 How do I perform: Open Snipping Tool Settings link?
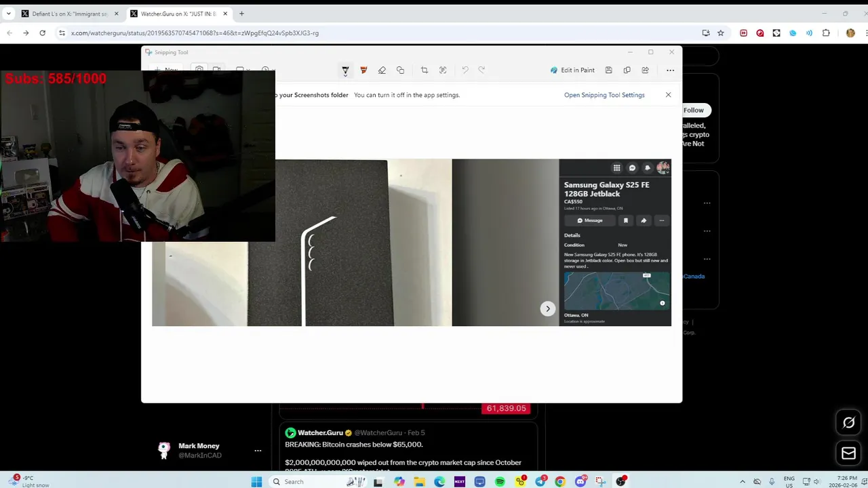coord(604,95)
